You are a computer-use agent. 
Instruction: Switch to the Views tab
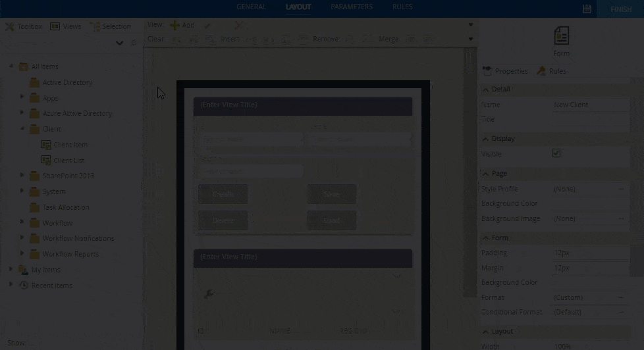tap(66, 26)
